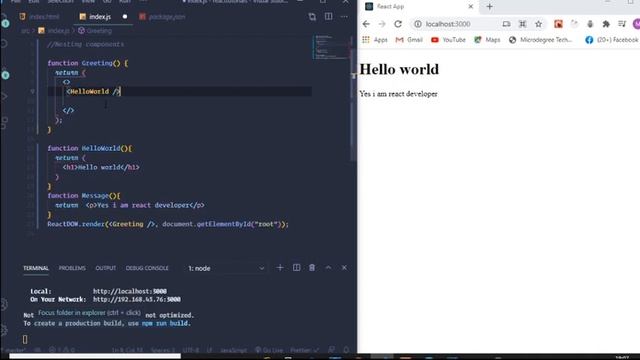Click 'function Message' declaration line
Image resolution: width=640 pixels, height=360 pixels.
pyautogui.click(x=84, y=196)
